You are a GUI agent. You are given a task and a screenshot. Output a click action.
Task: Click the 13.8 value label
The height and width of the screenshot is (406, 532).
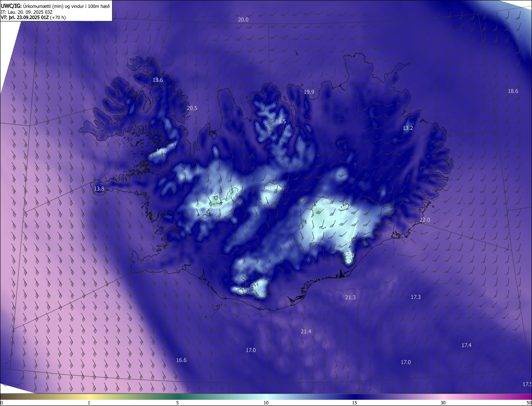point(99,189)
